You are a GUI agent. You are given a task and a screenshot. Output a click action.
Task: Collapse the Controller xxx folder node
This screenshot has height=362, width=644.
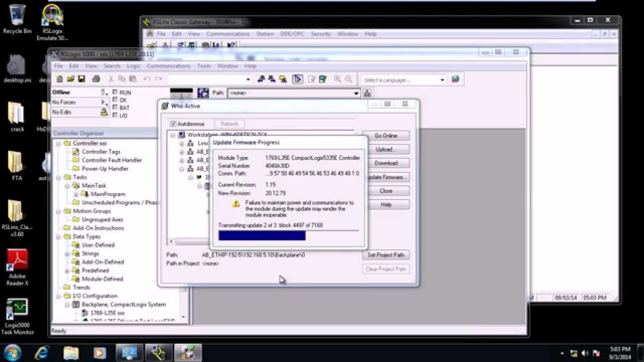coord(59,143)
